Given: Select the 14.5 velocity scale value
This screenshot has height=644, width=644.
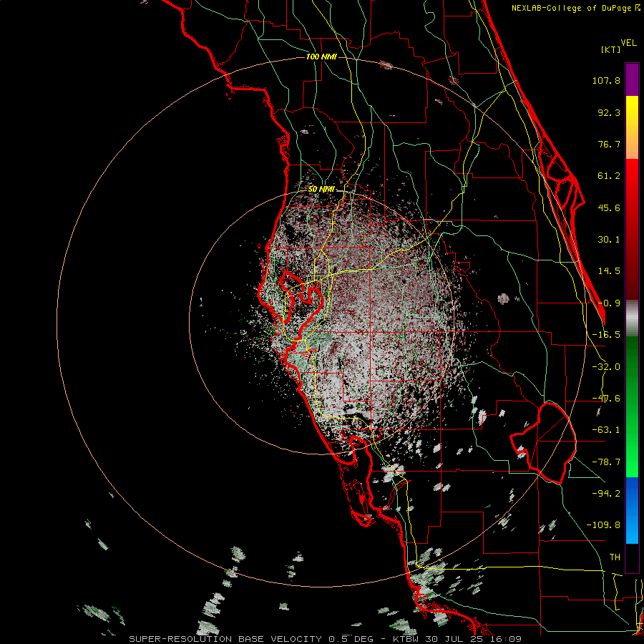Looking at the screenshot, I should pos(609,271).
